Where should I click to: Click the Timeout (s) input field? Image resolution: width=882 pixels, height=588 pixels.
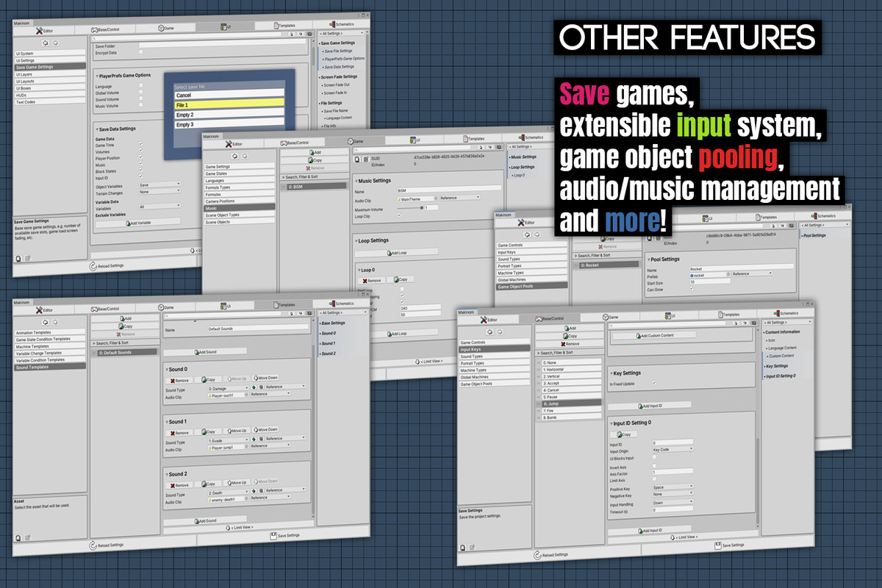click(x=673, y=511)
